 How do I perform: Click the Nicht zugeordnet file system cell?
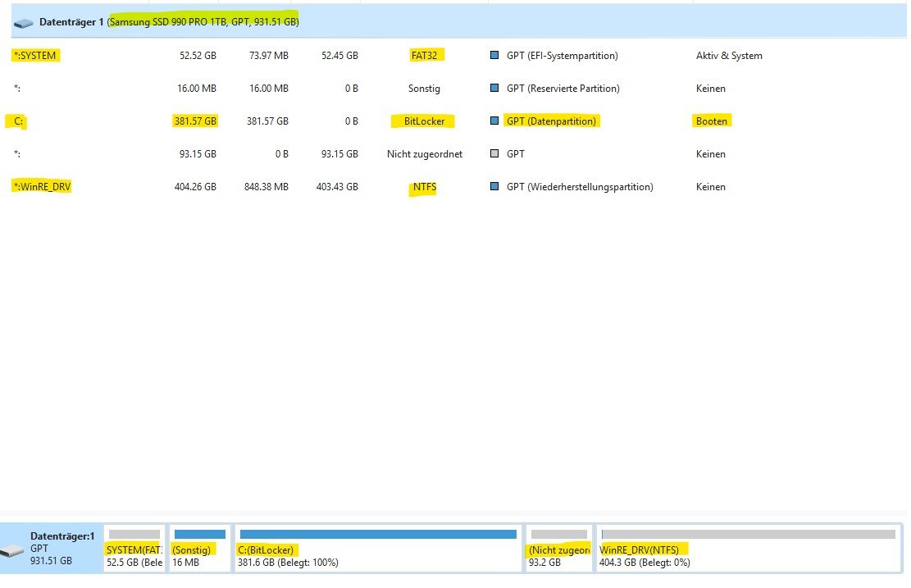[425, 154]
